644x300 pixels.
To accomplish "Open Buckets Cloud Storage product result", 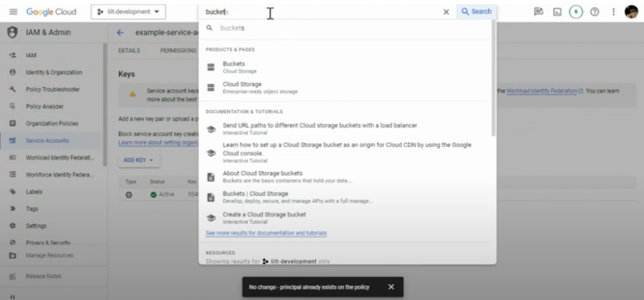I will coord(345,67).
